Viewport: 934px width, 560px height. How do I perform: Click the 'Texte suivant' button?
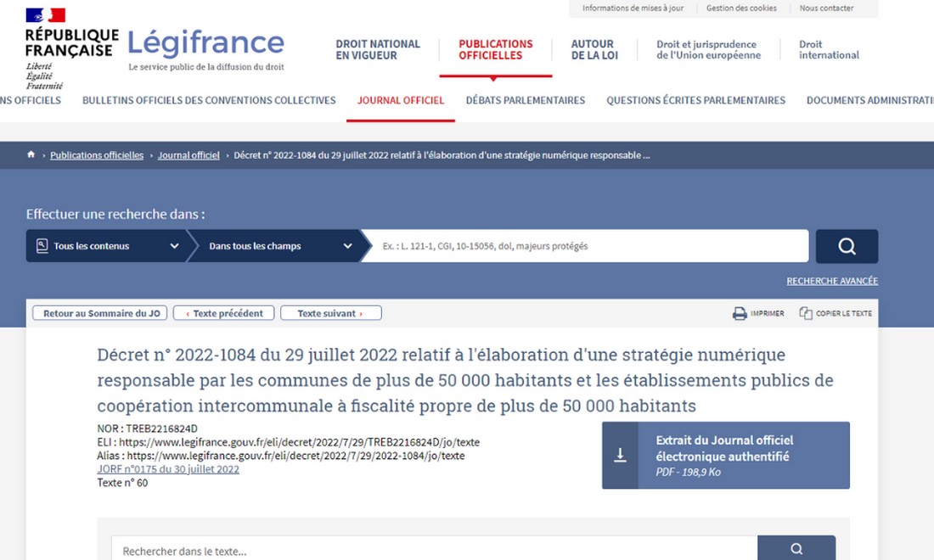click(330, 312)
